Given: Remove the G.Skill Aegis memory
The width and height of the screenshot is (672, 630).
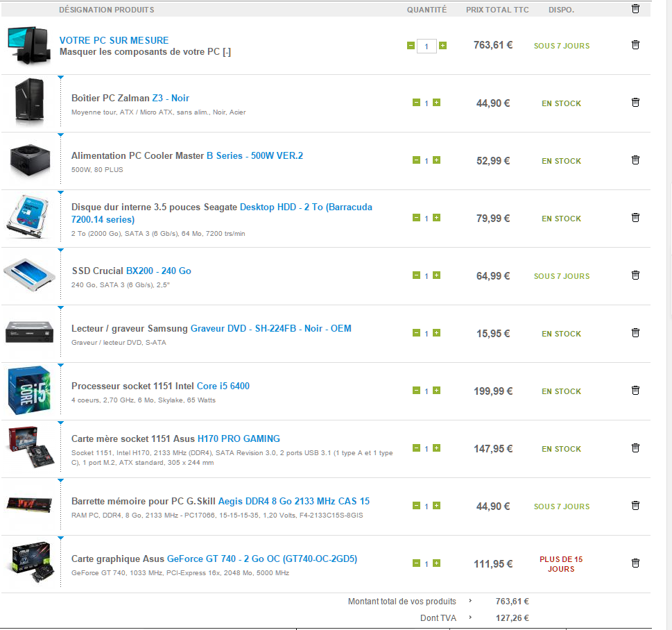Looking at the screenshot, I should coord(635,506).
